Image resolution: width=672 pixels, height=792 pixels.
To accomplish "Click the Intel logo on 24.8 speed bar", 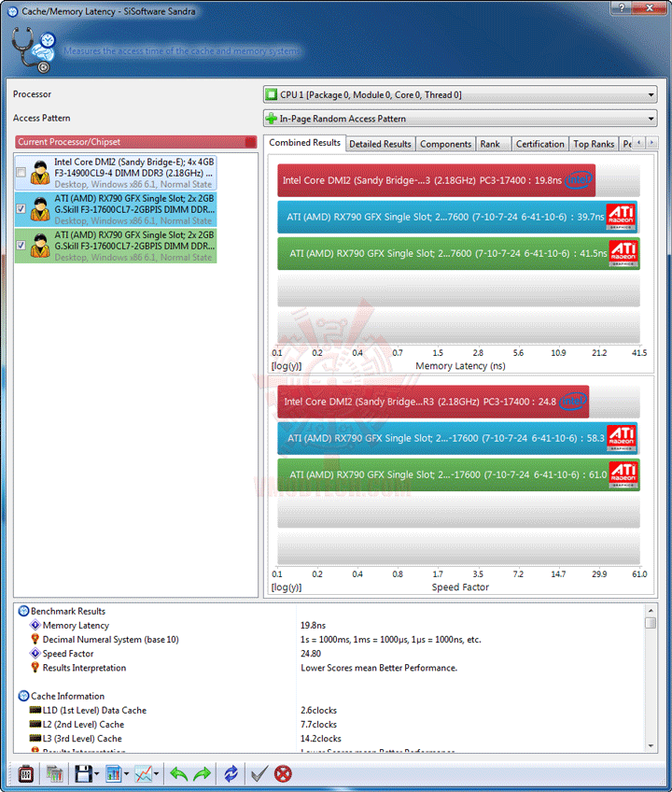I will pos(574,401).
